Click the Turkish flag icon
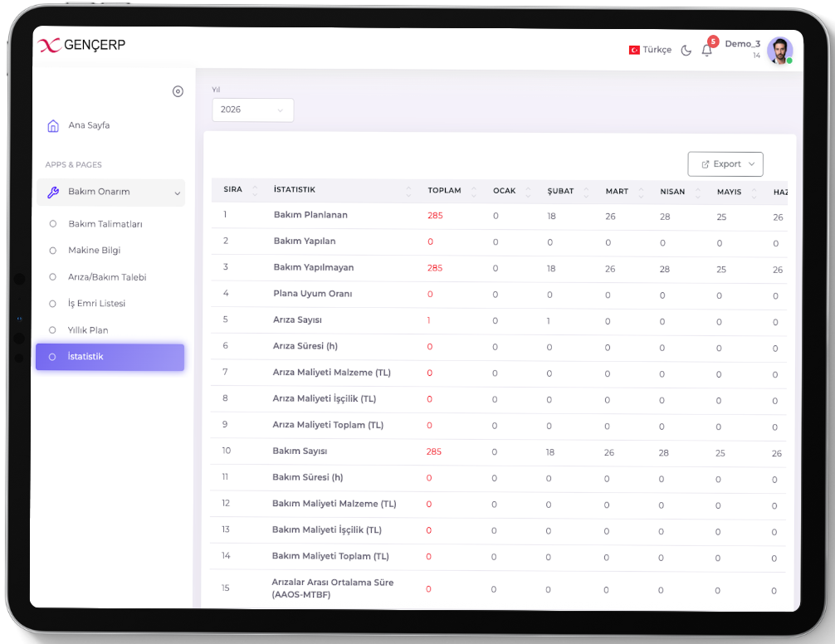 click(x=634, y=50)
